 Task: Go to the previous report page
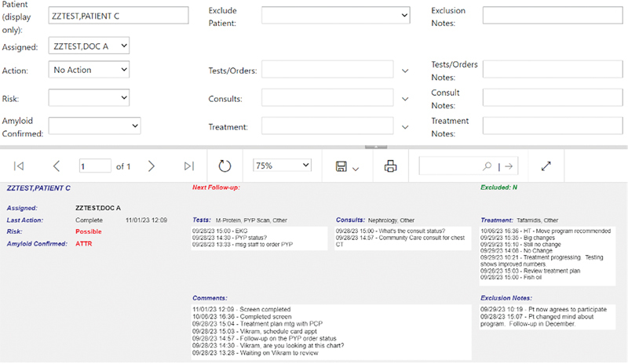coord(57,166)
